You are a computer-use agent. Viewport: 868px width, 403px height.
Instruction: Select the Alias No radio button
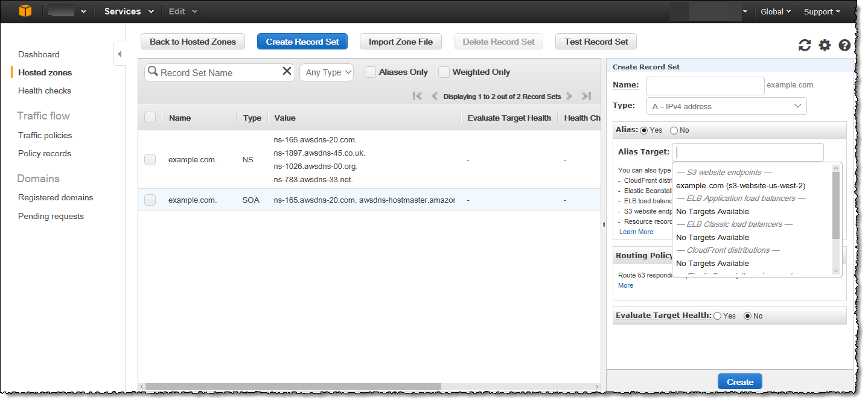click(674, 130)
